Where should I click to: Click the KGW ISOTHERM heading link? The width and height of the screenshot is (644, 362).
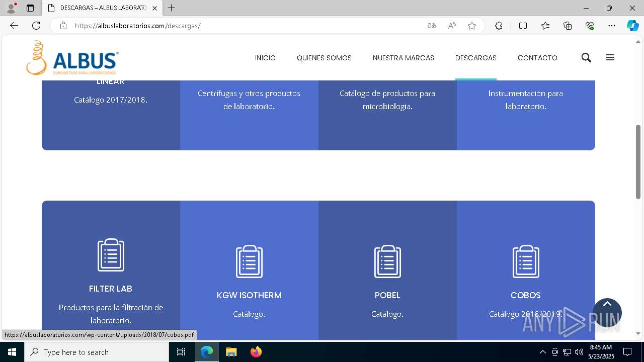(249, 295)
